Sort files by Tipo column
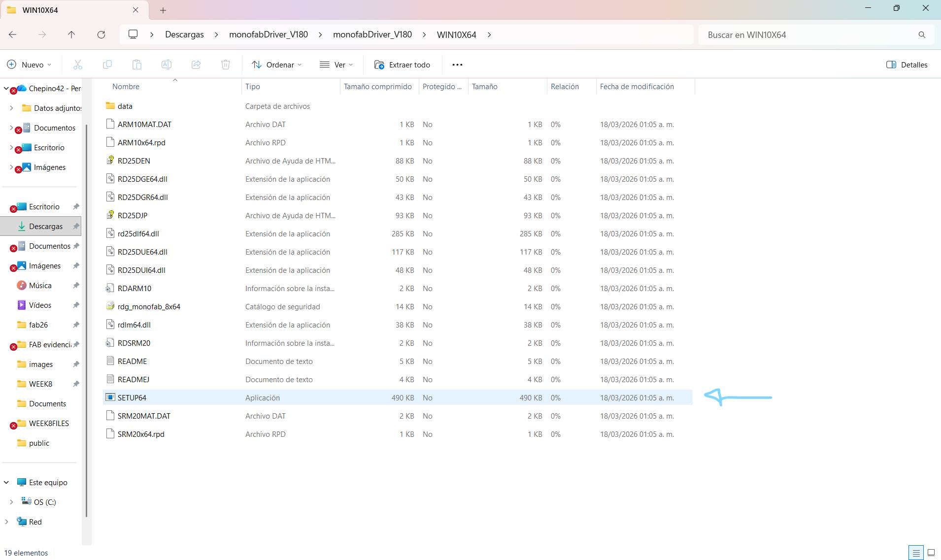This screenshot has height=560, width=941. 253,87
